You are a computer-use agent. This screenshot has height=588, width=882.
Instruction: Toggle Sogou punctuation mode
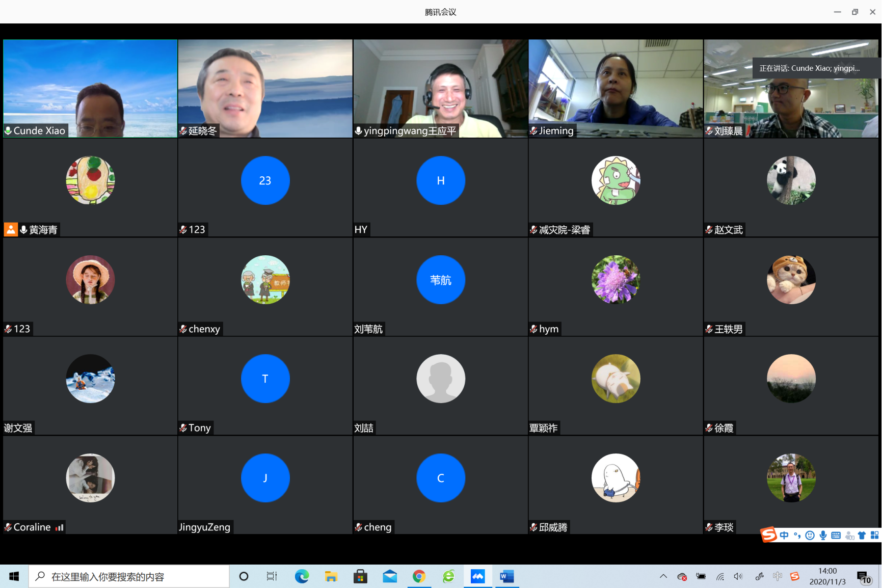[x=797, y=535]
